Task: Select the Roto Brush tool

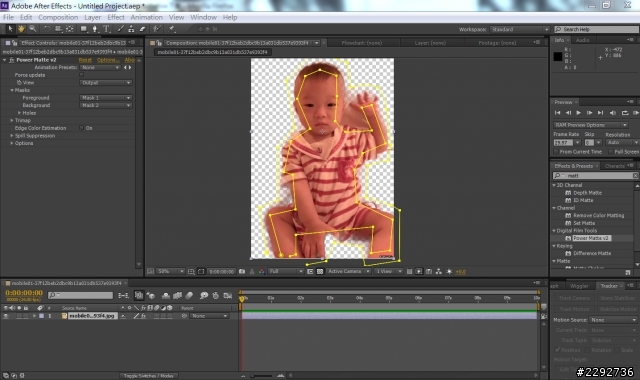Action: (x=157, y=29)
